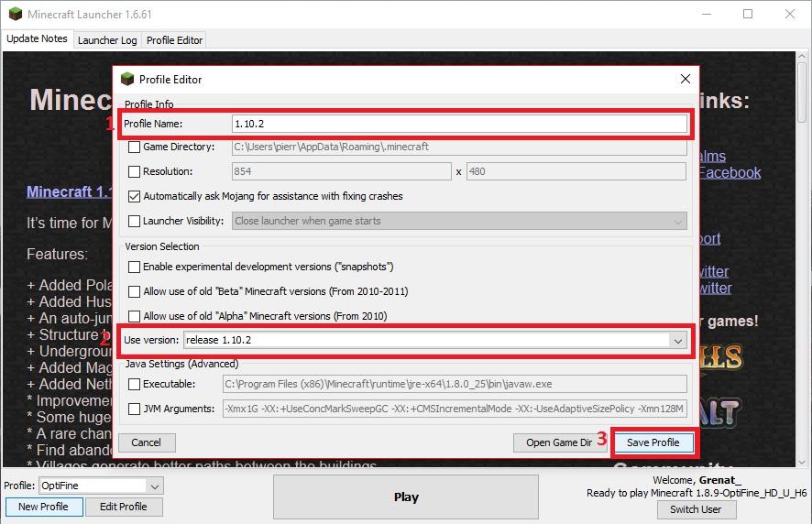This screenshot has width=812, height=524.
Task: Click the 'Java Settings (Advanced)' section label
Action: tap(181, 364)
